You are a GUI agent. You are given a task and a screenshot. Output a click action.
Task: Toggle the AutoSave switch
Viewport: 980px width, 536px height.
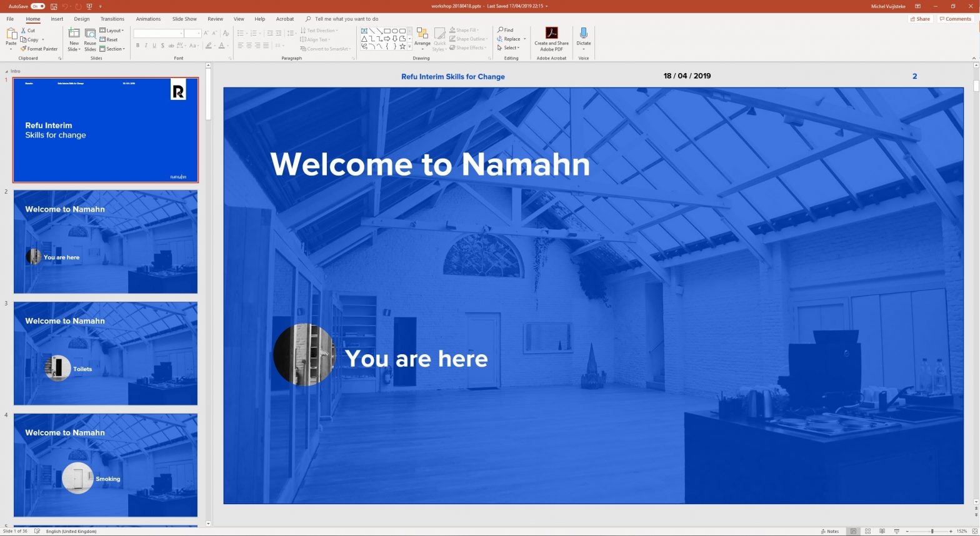click(37, 6)
